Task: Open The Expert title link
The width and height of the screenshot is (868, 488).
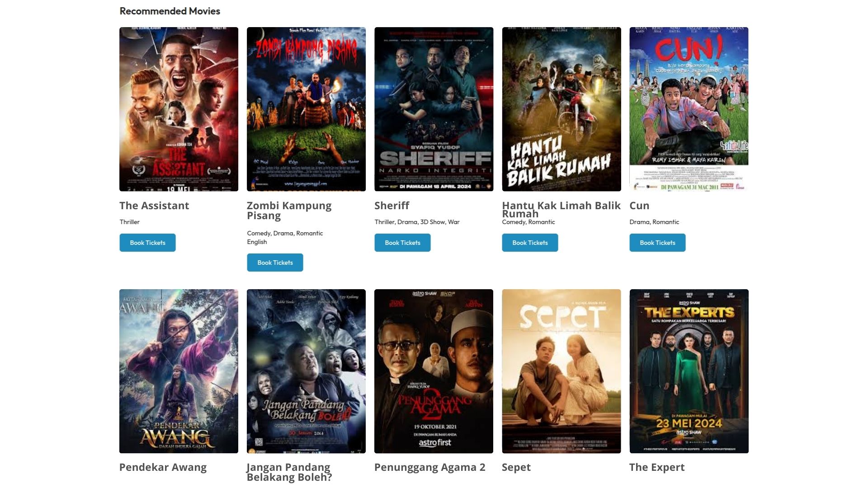Action: point(657,467)
